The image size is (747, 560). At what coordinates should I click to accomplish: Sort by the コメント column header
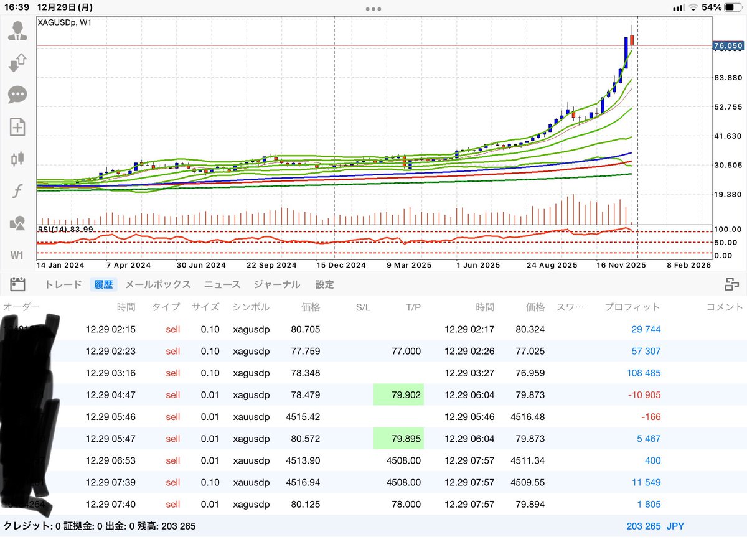pos(725,307)
